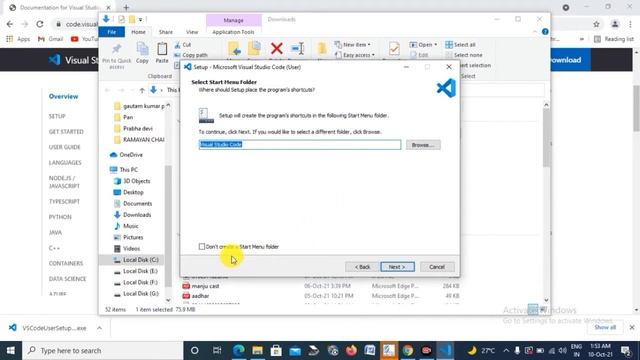Viewport: 640px width, 360px height.
Task: Open Desktop in the navigation pane
Action: (129, 192)
